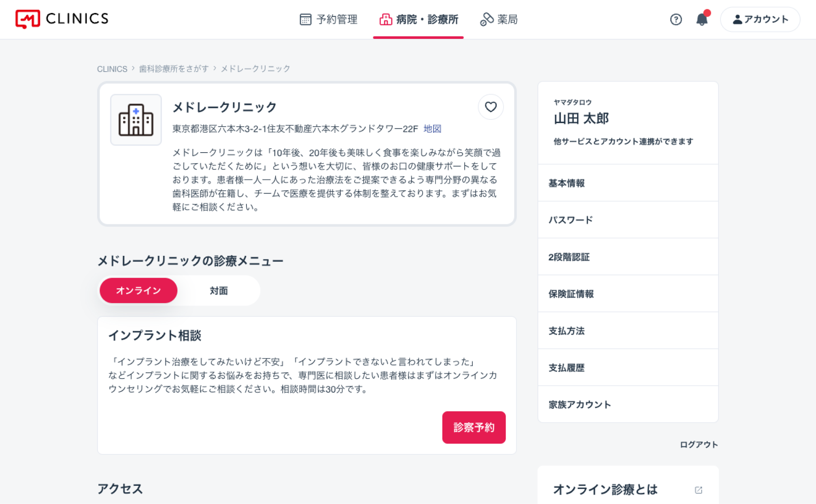Screen dimensions: 816x504
Task: Select the 病院・診療所 tab
Action: click(x=418, y=19)
